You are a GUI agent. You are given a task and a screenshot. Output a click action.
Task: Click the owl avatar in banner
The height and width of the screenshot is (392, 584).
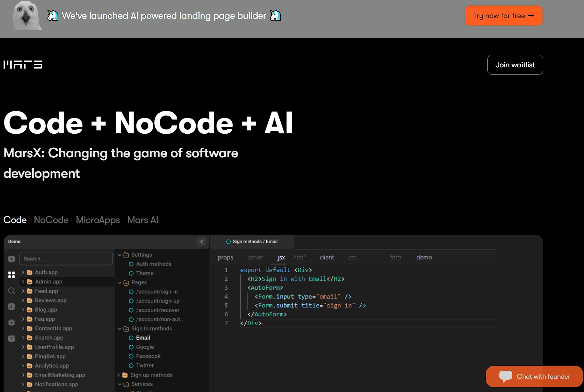click(x=27, y=16)
